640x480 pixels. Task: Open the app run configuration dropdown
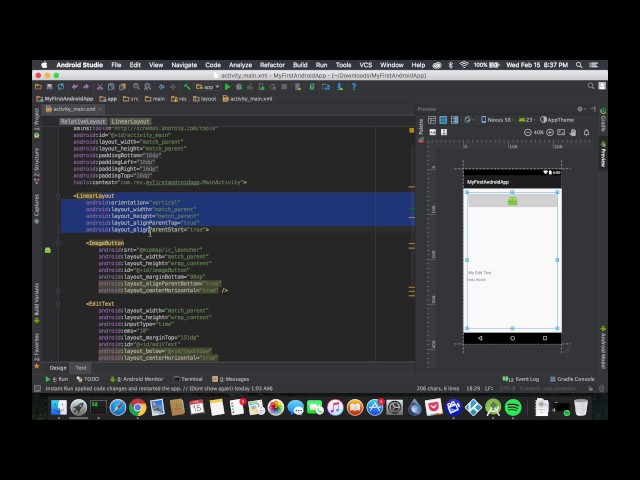click(x=207, y=87)
